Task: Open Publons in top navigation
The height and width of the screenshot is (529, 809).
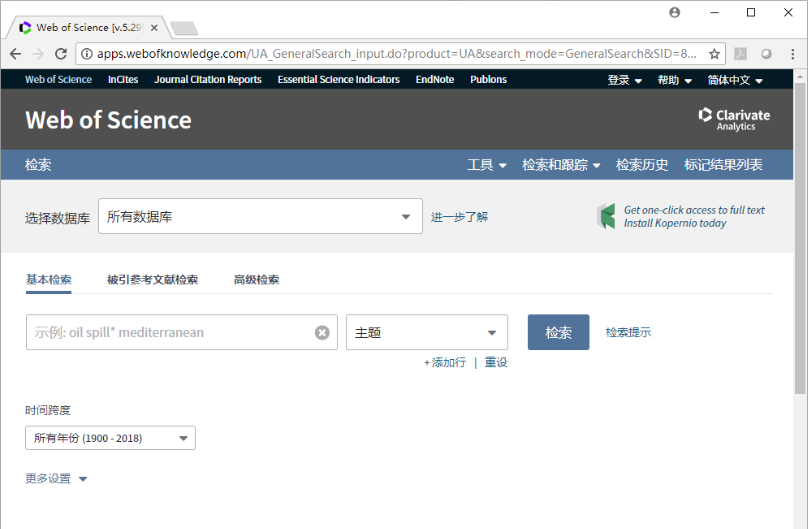Action: (488, 79)
